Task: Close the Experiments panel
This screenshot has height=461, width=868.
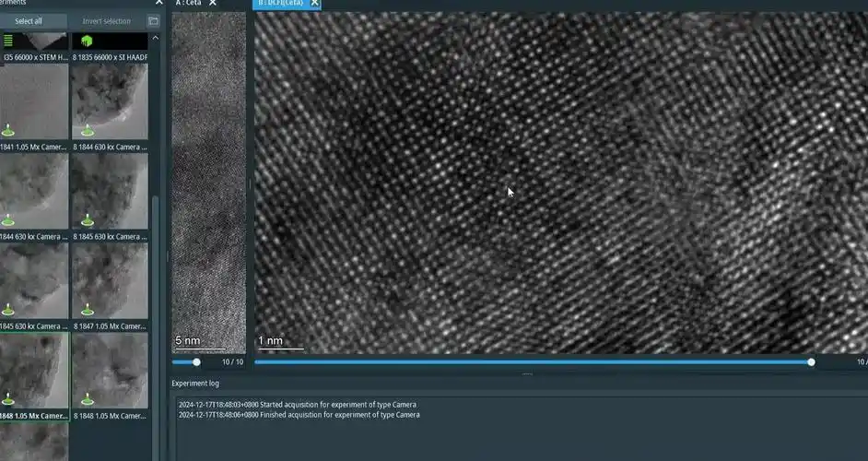Action: coord(159,3)
